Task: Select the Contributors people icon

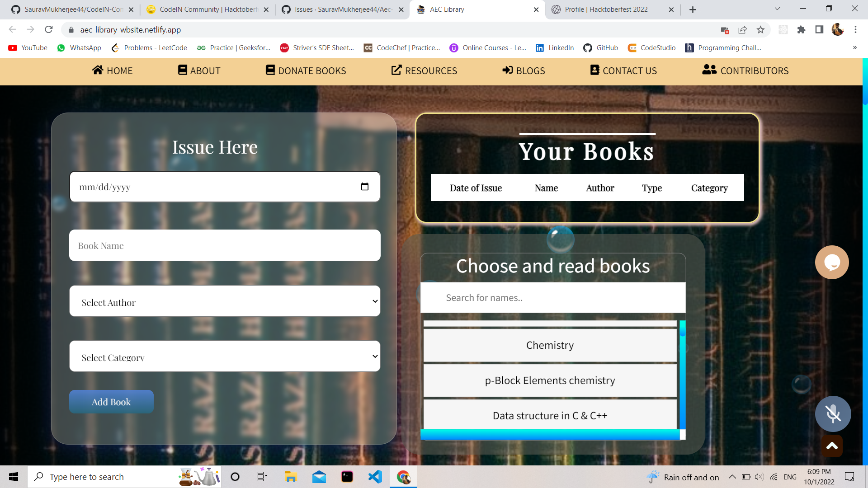Action: pos(710,70)
